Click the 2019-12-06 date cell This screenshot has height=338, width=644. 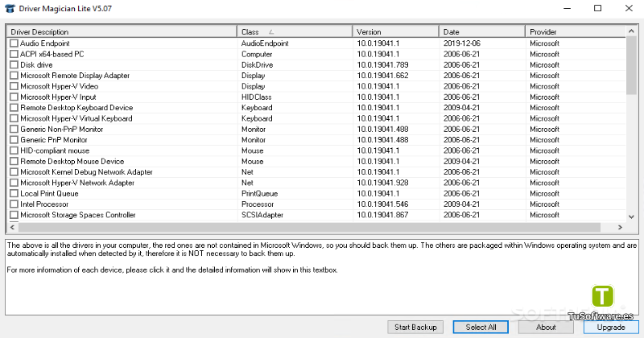click(461, 43)
